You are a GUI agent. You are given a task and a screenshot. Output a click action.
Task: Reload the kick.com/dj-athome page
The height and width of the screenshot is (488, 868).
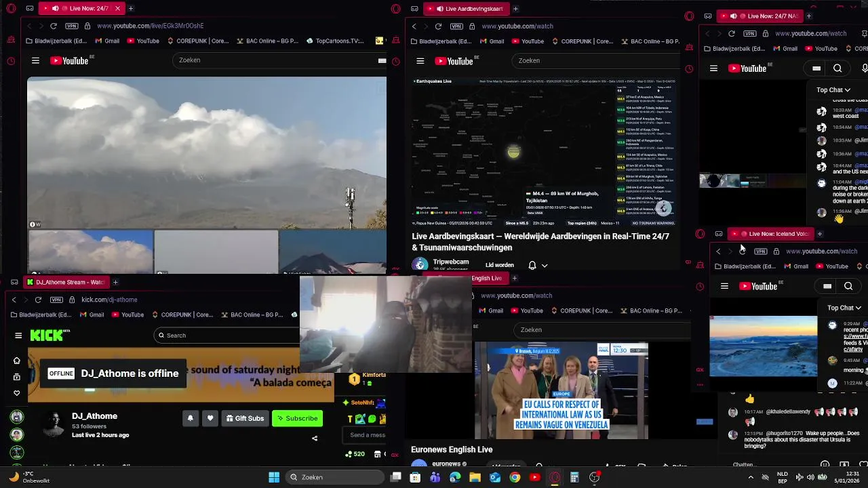[x=38, y=300]
